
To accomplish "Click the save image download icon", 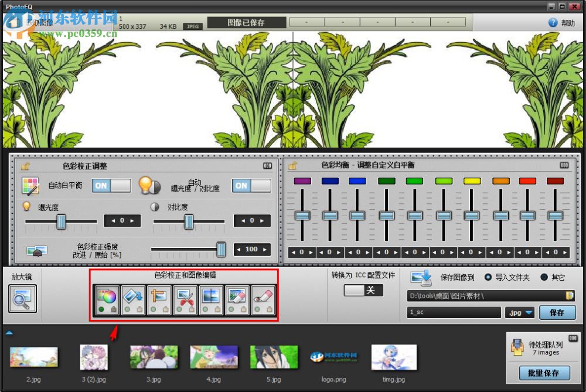I will [421, 278].
